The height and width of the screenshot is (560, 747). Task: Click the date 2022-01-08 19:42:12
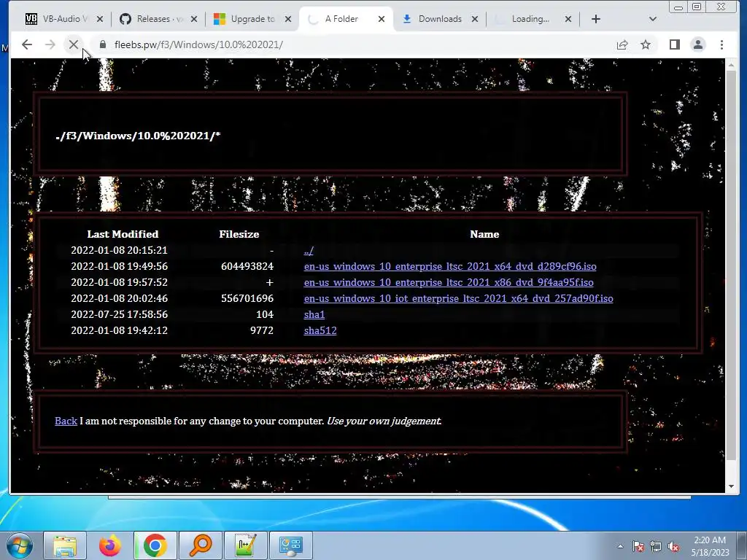coord(119,330)
